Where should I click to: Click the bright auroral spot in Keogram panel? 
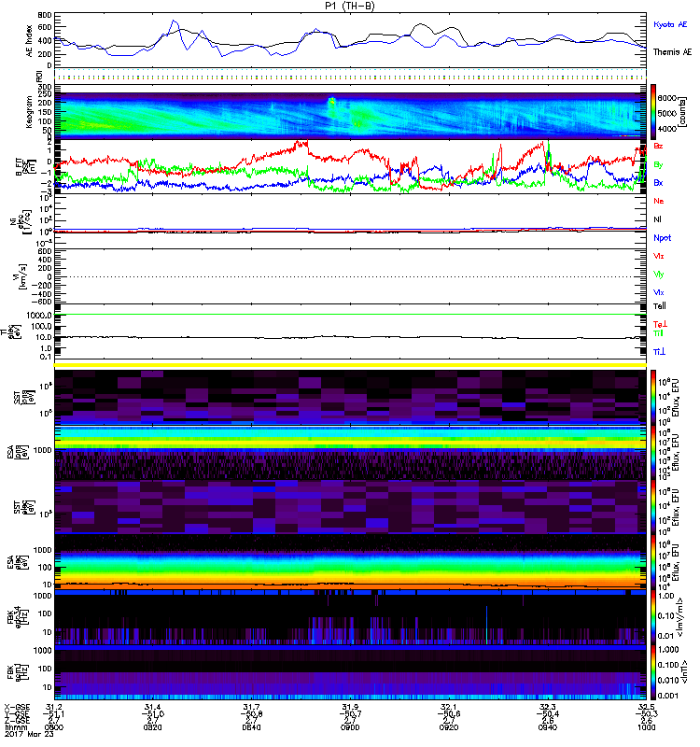coord(331,101)
